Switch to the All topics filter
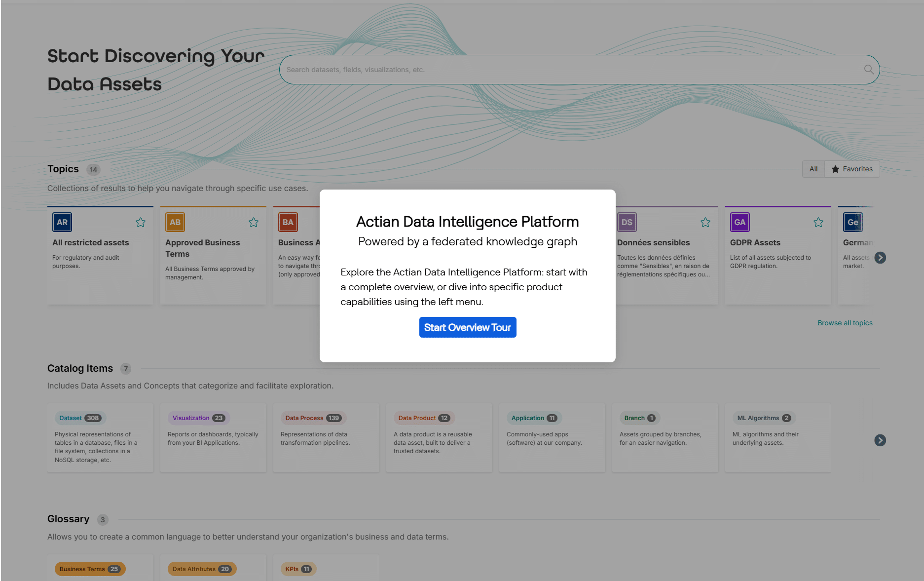The height and width of the screenshot is (581, 924). point(813,169)
